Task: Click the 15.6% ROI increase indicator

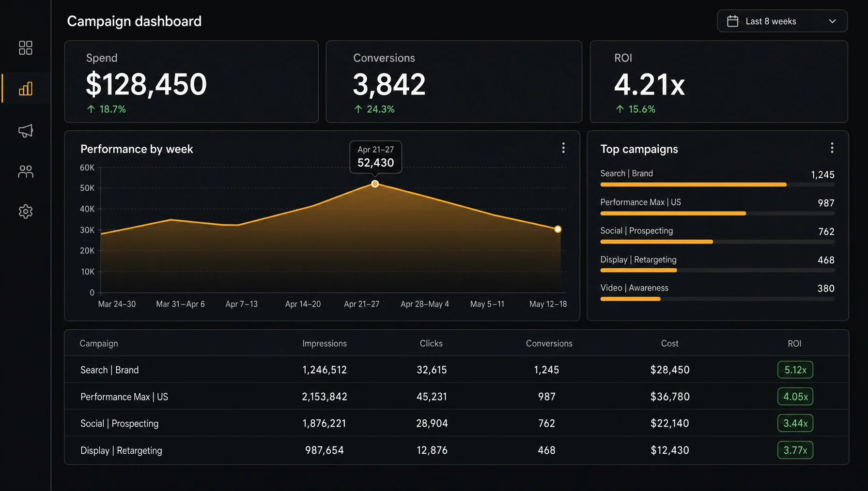Action: [635, 109]
